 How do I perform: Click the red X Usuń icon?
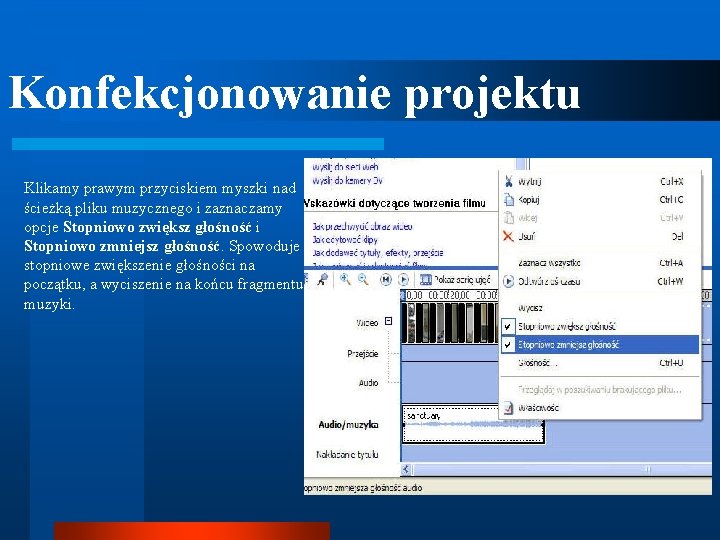pyautogui.click(x=508, y=236)
